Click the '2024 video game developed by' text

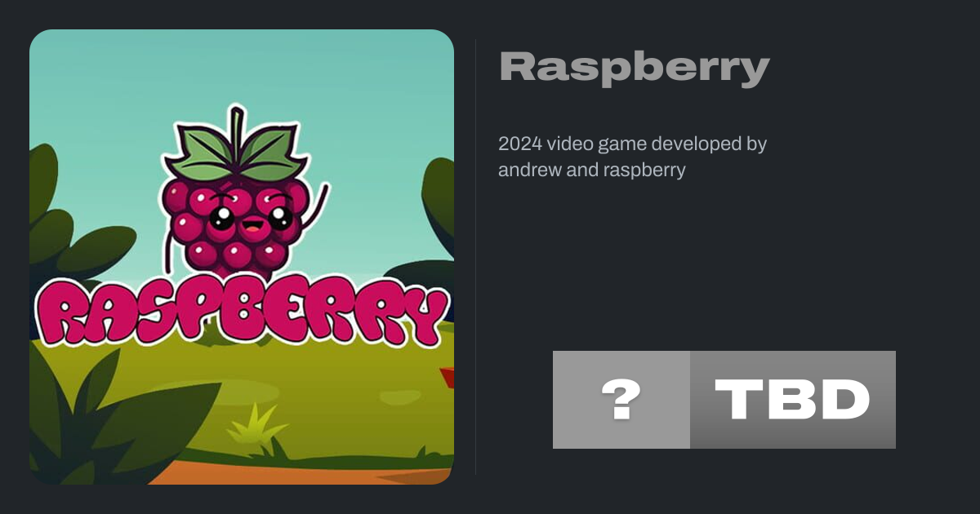(633, 144)
